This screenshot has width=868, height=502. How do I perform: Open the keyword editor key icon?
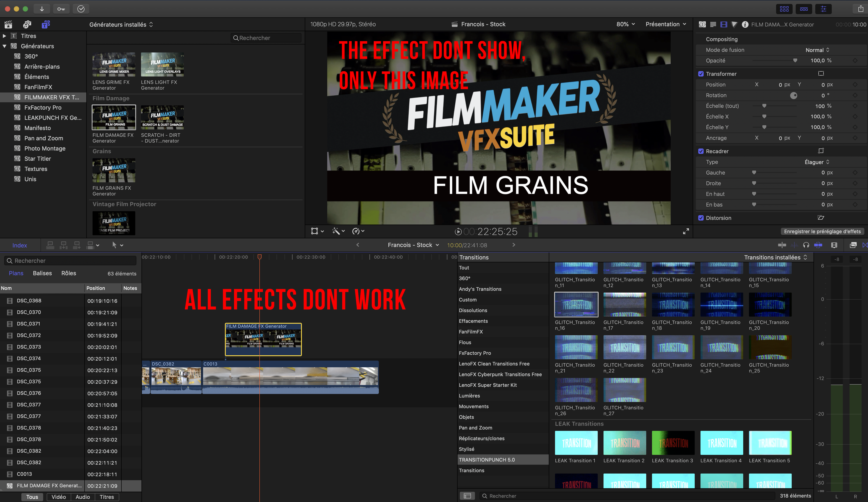click(61, 9)
